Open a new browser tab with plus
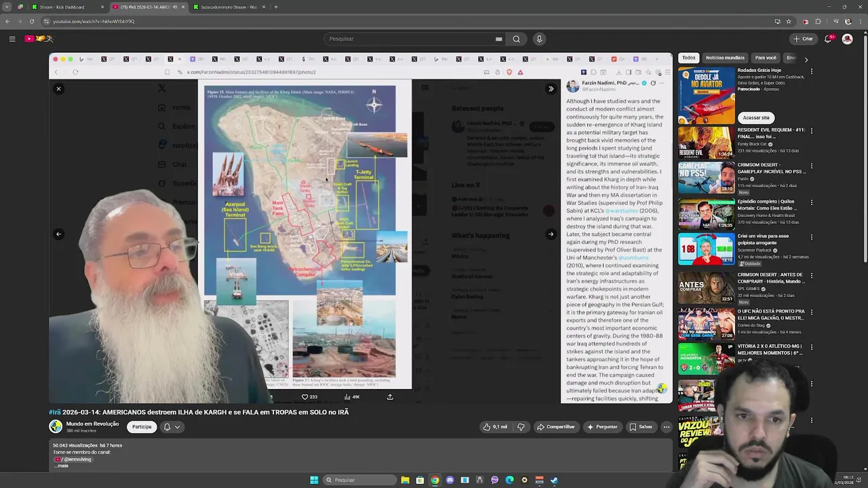 tap(276, 7)
